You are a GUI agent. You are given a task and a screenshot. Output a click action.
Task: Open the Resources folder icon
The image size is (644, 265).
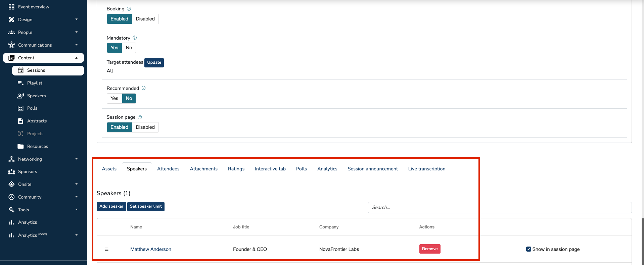20,146
